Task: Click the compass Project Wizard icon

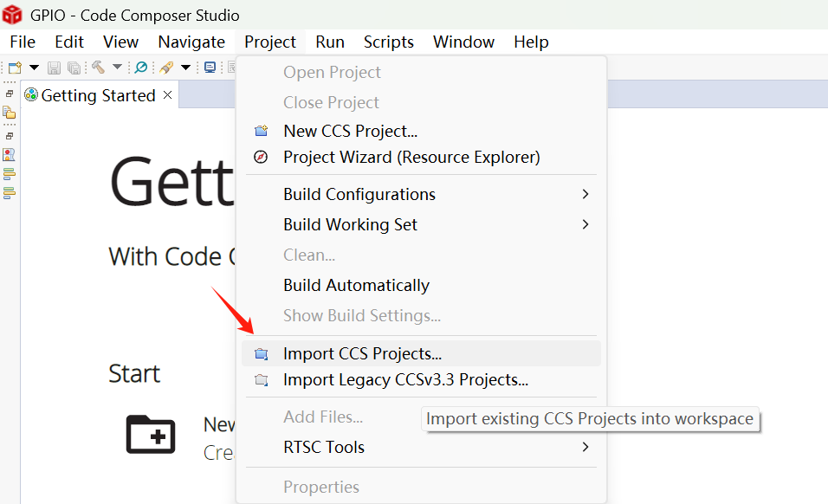Action: point(261,157)
